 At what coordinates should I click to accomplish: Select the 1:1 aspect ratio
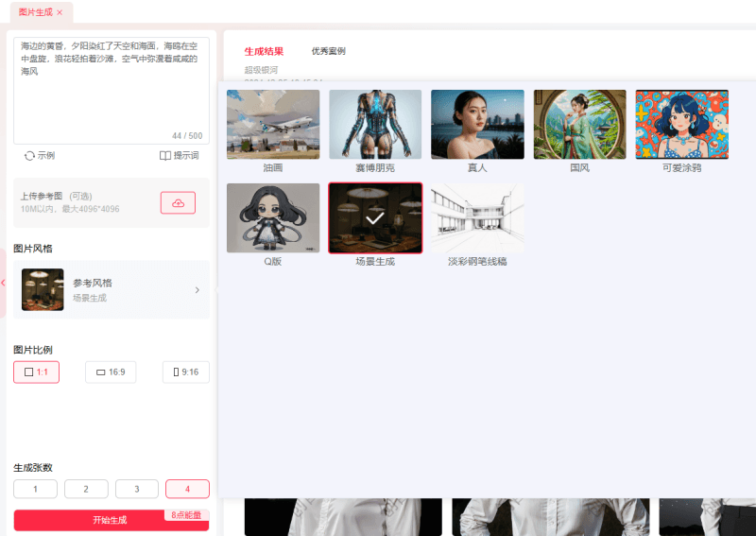click(x=36, y=372)
